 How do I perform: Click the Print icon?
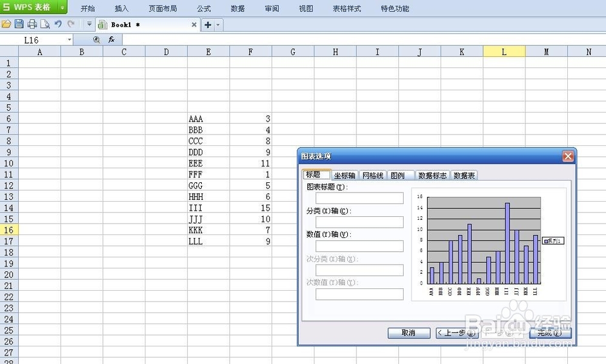pos(32,24)
